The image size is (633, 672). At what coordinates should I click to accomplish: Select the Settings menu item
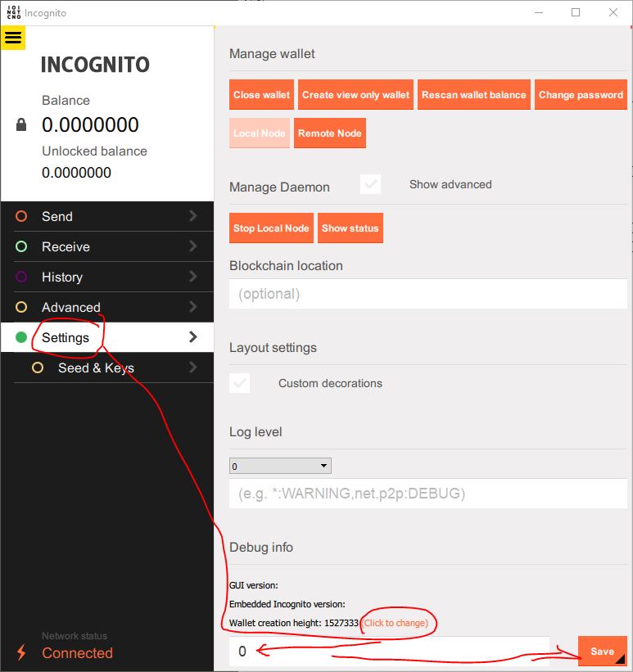click(x=107, y=337)
